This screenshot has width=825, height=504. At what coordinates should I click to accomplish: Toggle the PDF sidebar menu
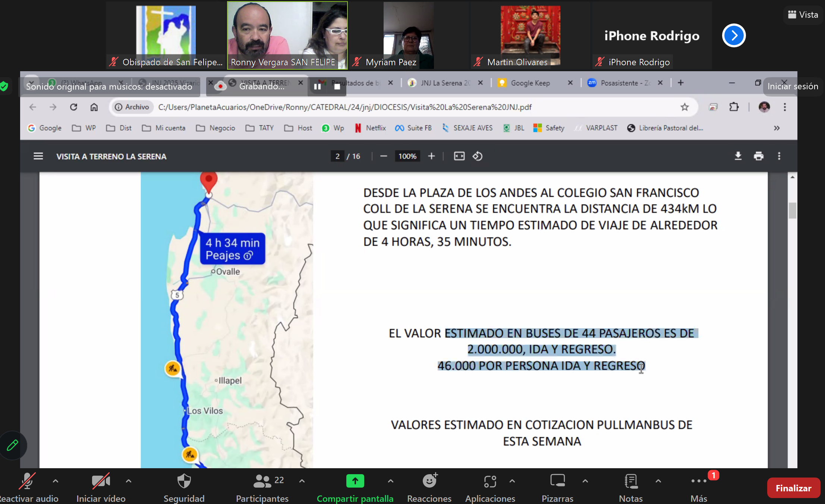click(x=38, y=156)
